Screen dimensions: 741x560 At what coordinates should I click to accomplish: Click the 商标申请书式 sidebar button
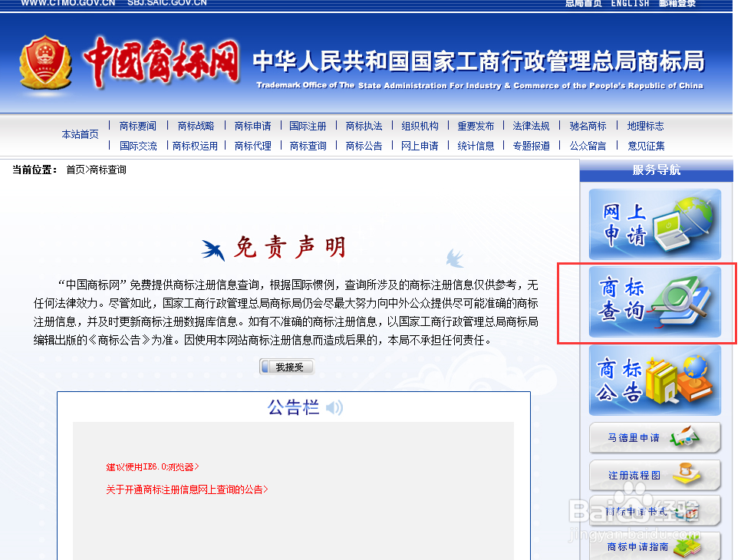click(x=655, y=511)
